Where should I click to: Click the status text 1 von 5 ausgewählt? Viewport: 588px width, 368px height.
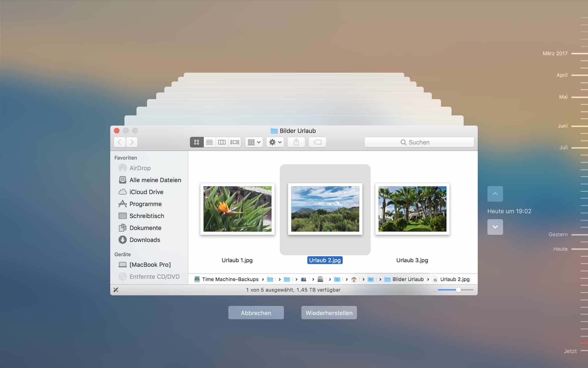click(293, 290)
